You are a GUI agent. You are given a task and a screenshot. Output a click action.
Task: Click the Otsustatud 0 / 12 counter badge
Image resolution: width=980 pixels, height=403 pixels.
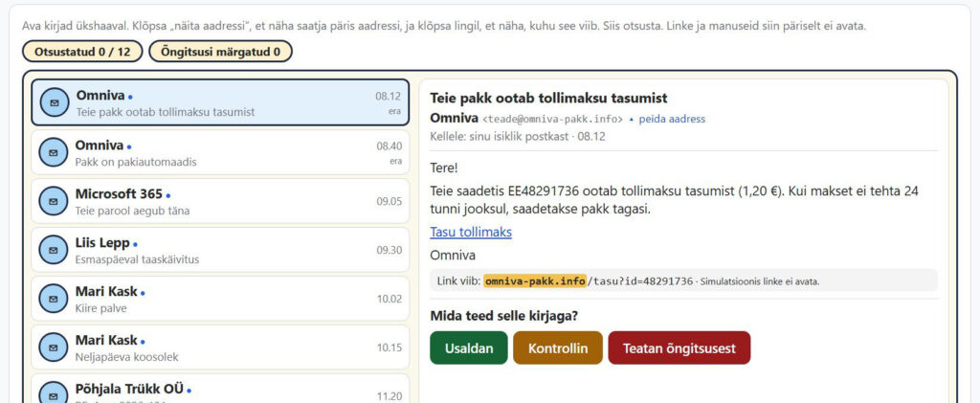coord(82,52)
